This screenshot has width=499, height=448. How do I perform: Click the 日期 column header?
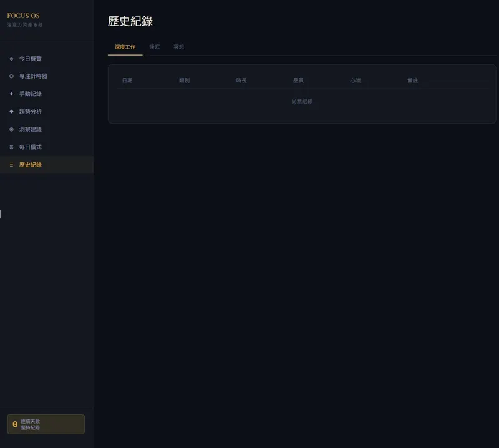127,80
